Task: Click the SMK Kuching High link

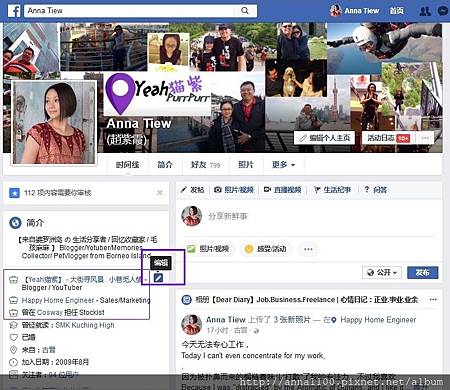Action: tap(85, 325)
